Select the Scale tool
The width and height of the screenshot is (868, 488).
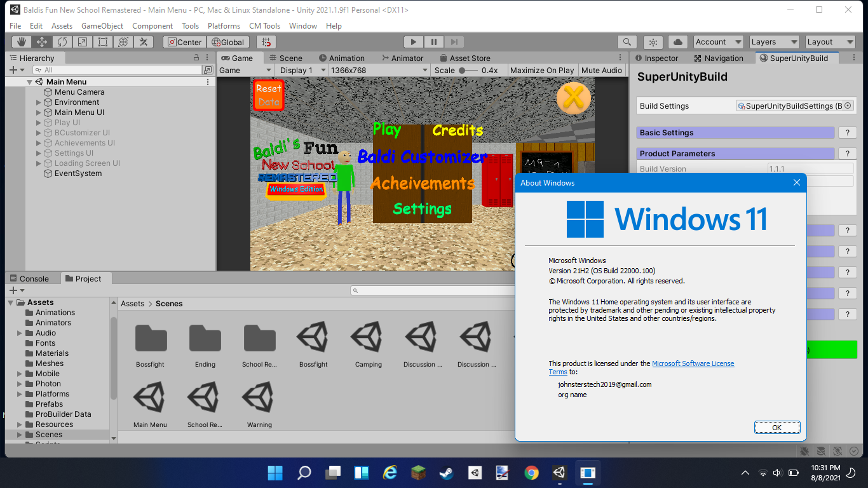pos(83,42)
